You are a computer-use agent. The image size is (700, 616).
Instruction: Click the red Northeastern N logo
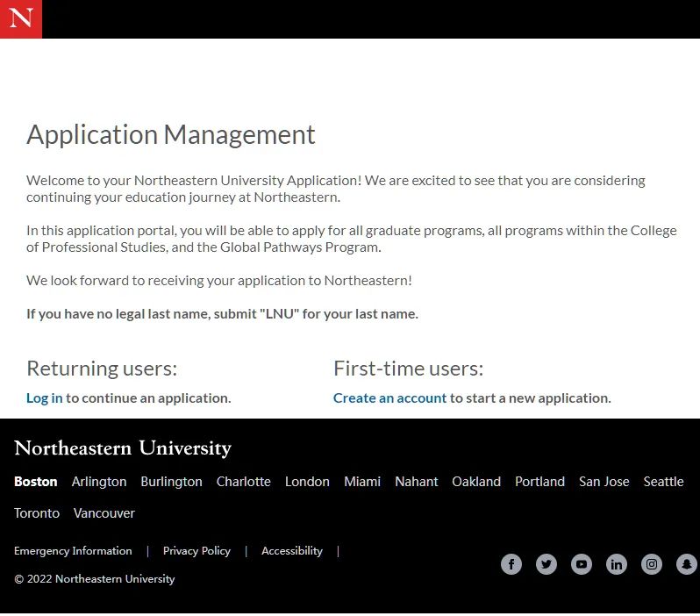(21, 19)
